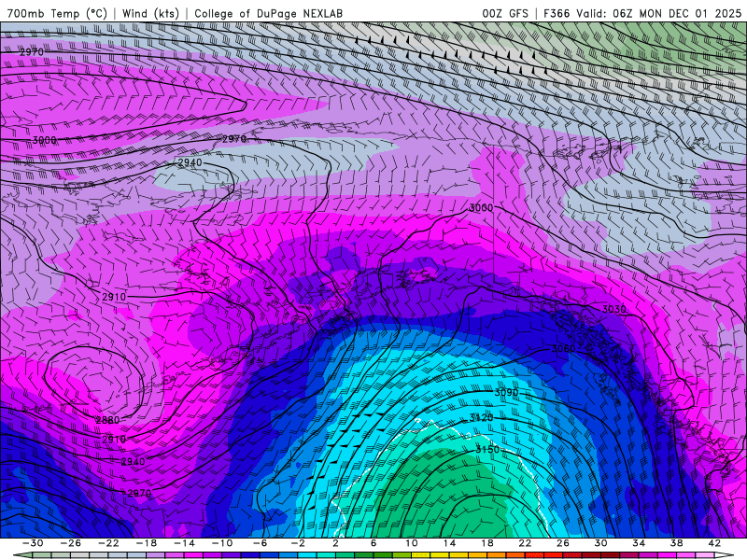Image resolution: width=747 pixels, height=560 pixels.
Task: Click the 10 color scale label
Action: [x=412, y=543]
